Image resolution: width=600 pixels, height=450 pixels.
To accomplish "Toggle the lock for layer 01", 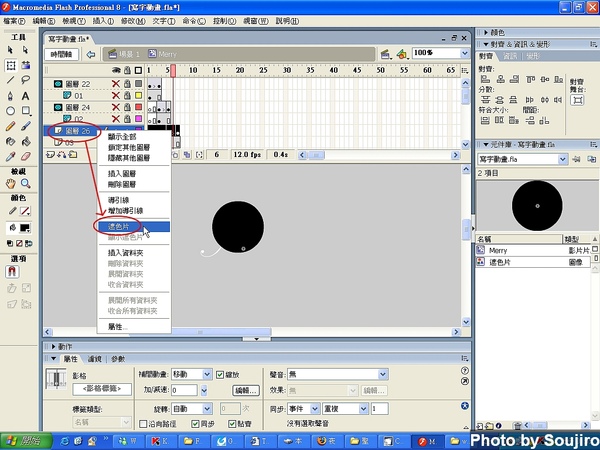I will pyautogui.click(x=127, y=95).
